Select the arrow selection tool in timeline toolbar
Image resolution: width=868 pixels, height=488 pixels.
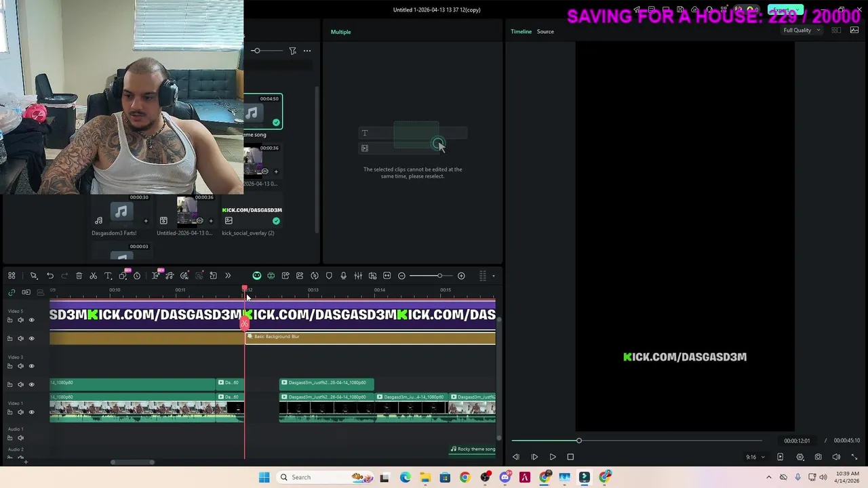[33, 276]
